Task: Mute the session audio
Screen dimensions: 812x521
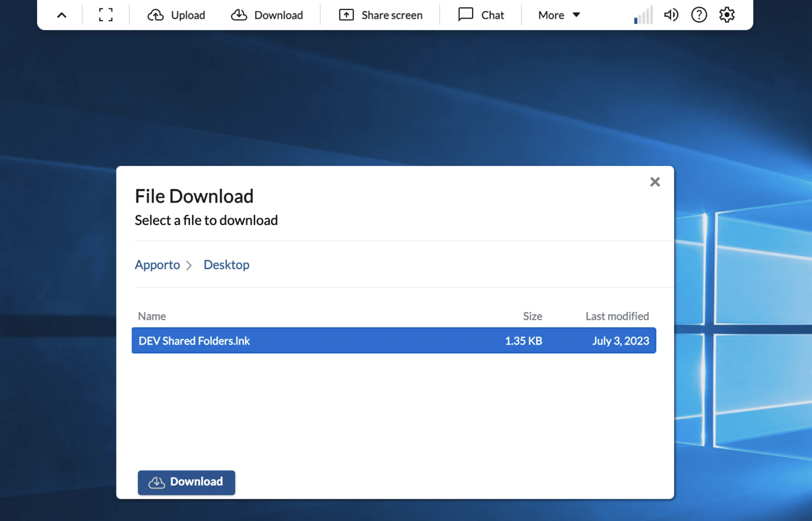Action: [x=671, y=15]
